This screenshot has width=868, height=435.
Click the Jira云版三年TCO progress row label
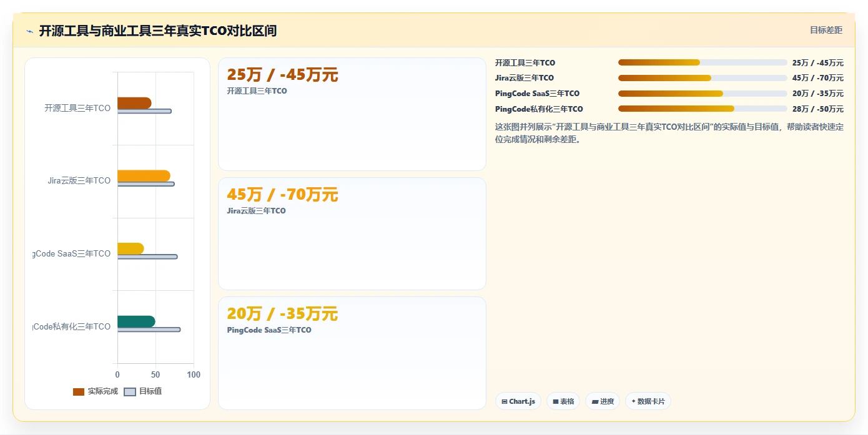[525, 78]
